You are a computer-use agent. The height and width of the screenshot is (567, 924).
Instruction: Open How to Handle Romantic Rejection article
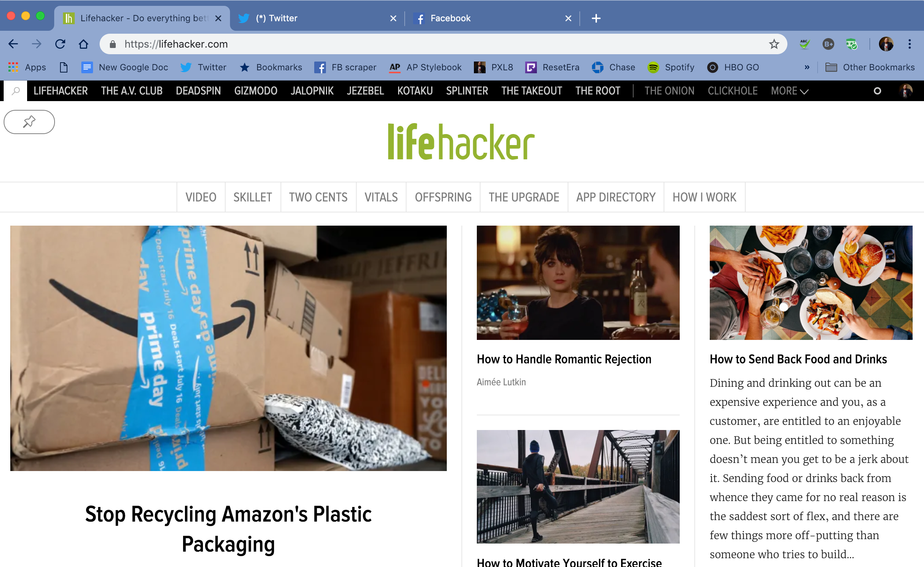coord(564,359)
